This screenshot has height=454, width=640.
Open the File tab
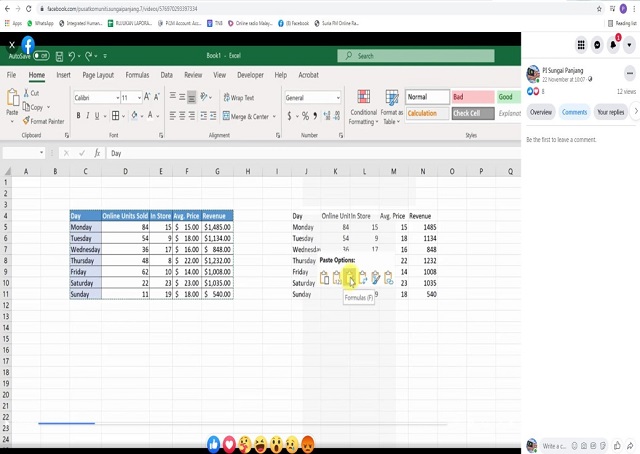[11, 75]
